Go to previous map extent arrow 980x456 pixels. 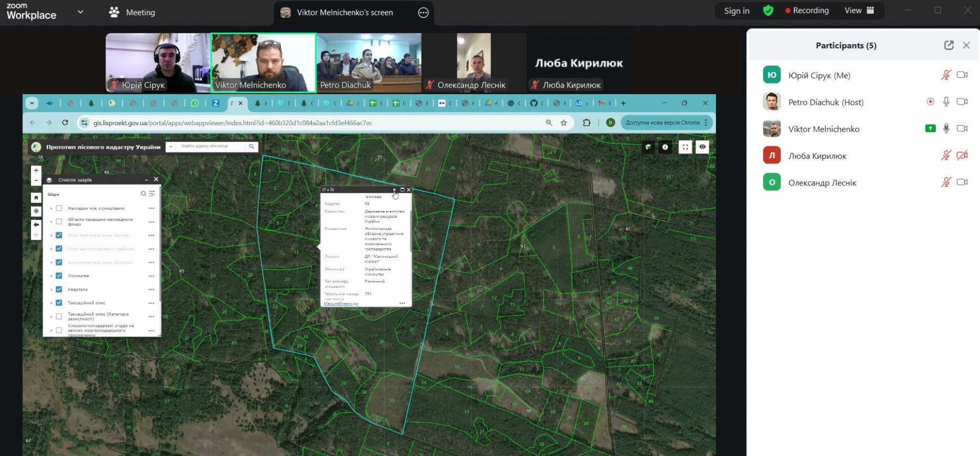point(36,224)
